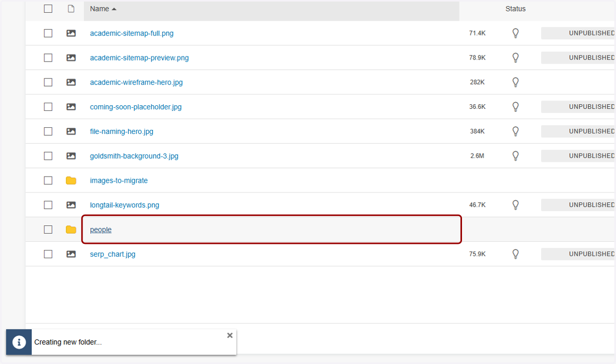Tick the images-to-migrate folder checkbox
The image size is (616, 364).
[x=48, y=181]
